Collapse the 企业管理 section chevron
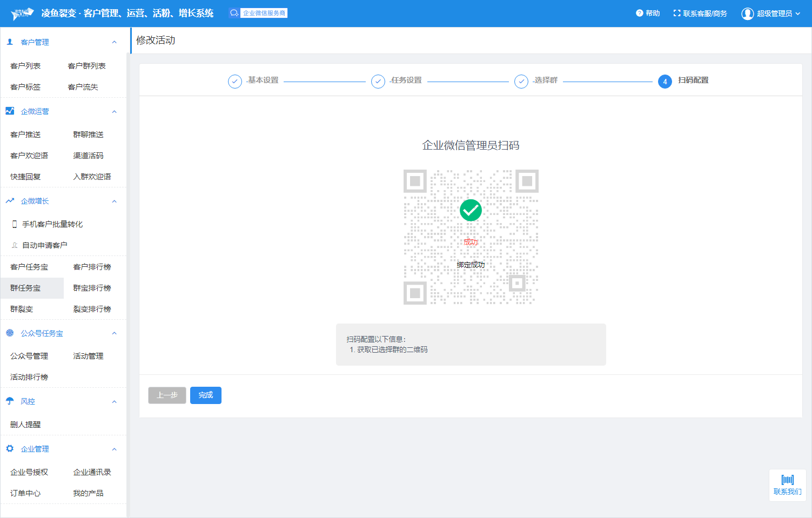This screenshot has width=812, height=518. point(114,449)
